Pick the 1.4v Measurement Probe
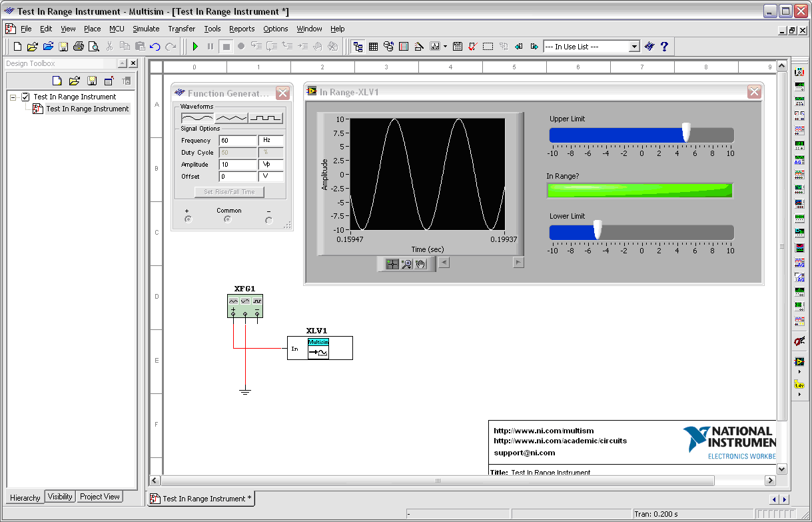This screenshot has height=522, width=812. (x=799, y=385)
